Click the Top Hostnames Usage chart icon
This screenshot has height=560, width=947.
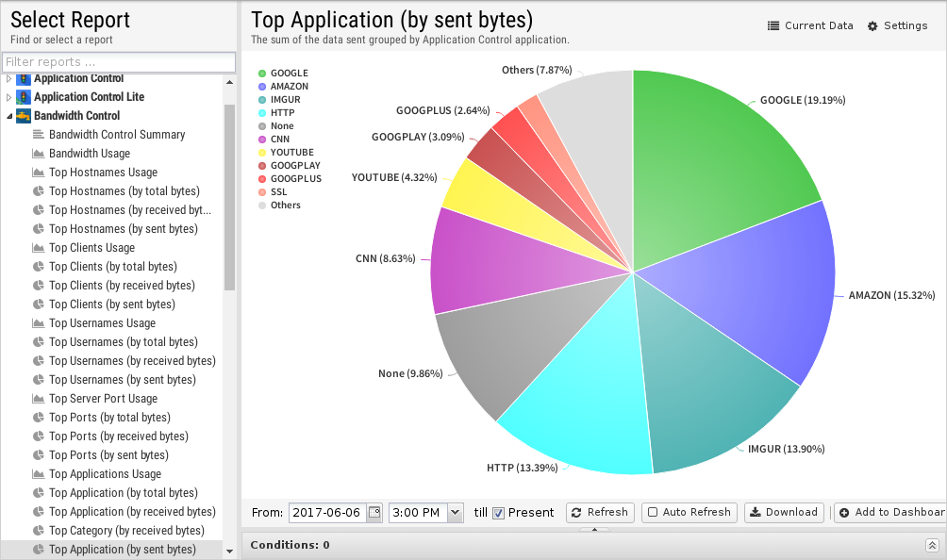click(38, 172)
